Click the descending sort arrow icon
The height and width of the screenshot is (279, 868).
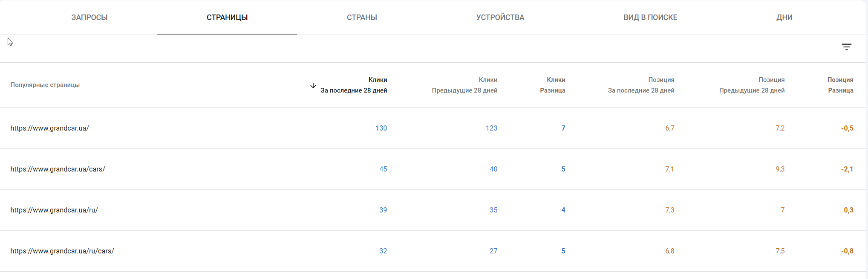point(313,85)
